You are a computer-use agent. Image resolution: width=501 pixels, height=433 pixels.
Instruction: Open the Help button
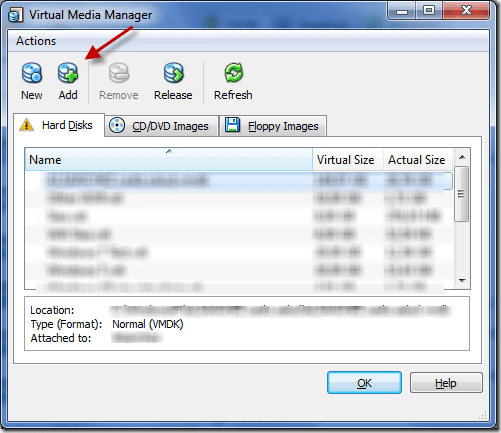click(446, 383)
